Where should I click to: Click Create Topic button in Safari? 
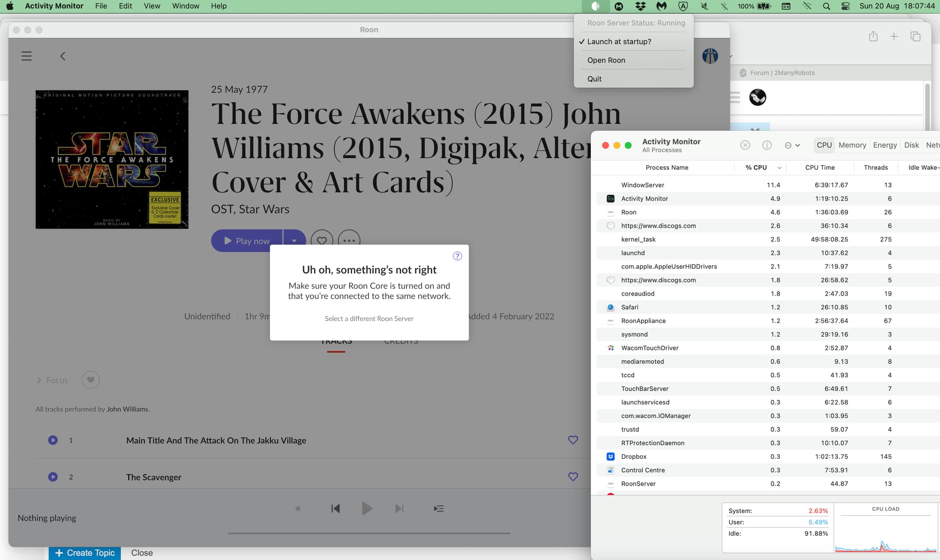click(85, 553)
